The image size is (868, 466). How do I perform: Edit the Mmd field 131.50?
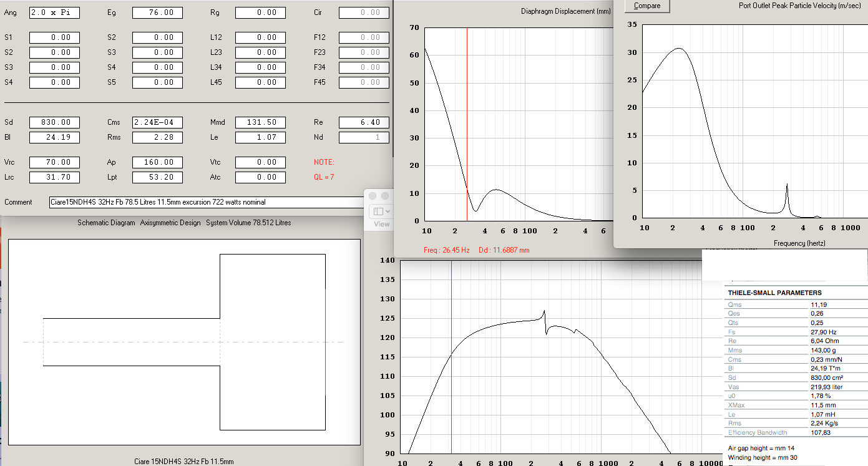260,122
